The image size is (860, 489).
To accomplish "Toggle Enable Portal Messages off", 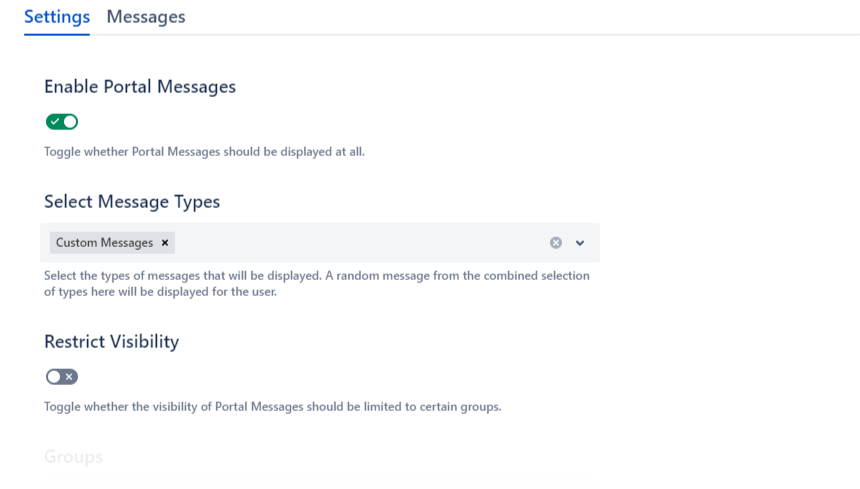I will (62, 122).
